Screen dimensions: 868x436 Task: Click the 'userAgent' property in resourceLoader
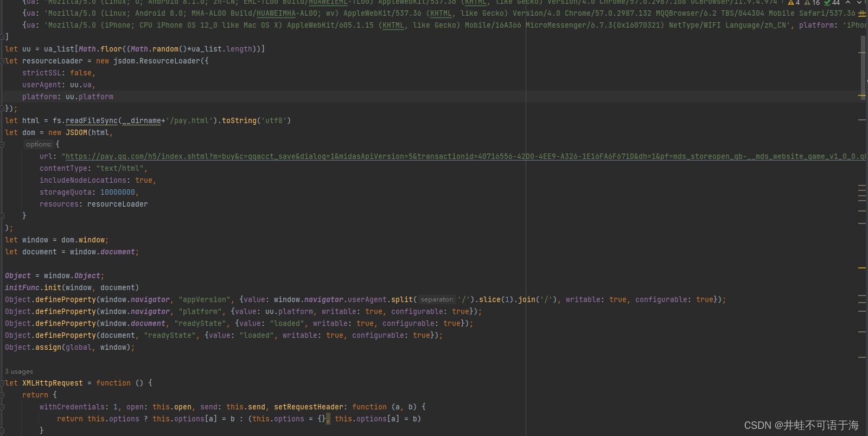click(x=42, y=85)
